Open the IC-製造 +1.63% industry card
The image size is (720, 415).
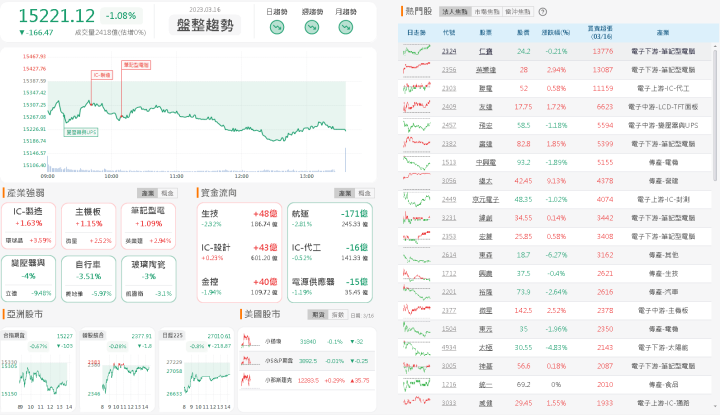[x=28, y=226]
